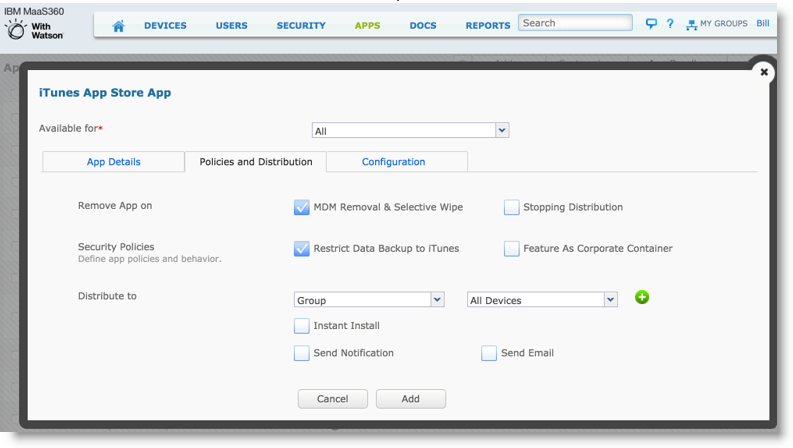Close the iTunes App Store App dialog
The width and height of the screenshot is (793, 448).
[764, 72]
